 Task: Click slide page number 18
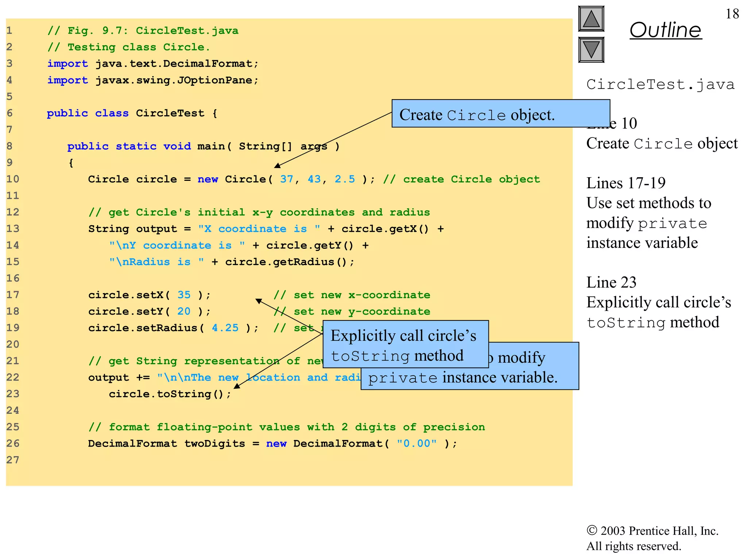pyautogui.click(x=732, y=14)
